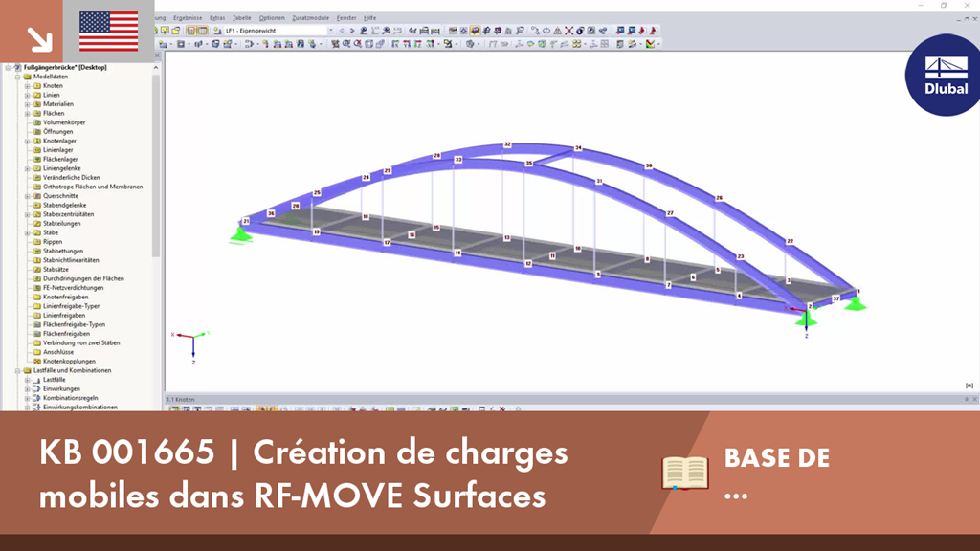
Task: Open the Fenster menu
Action: pyautogui.click(x=346, y=18)
